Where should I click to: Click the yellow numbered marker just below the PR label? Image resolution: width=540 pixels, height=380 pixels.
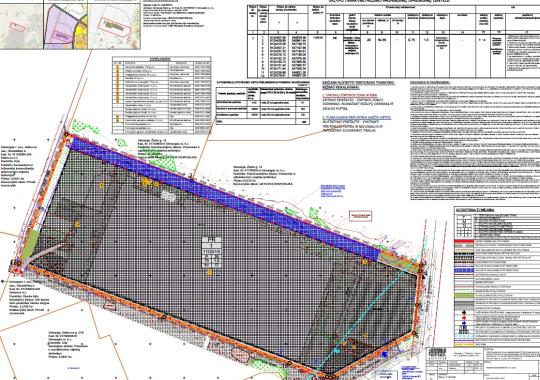[x=210, y=272]
